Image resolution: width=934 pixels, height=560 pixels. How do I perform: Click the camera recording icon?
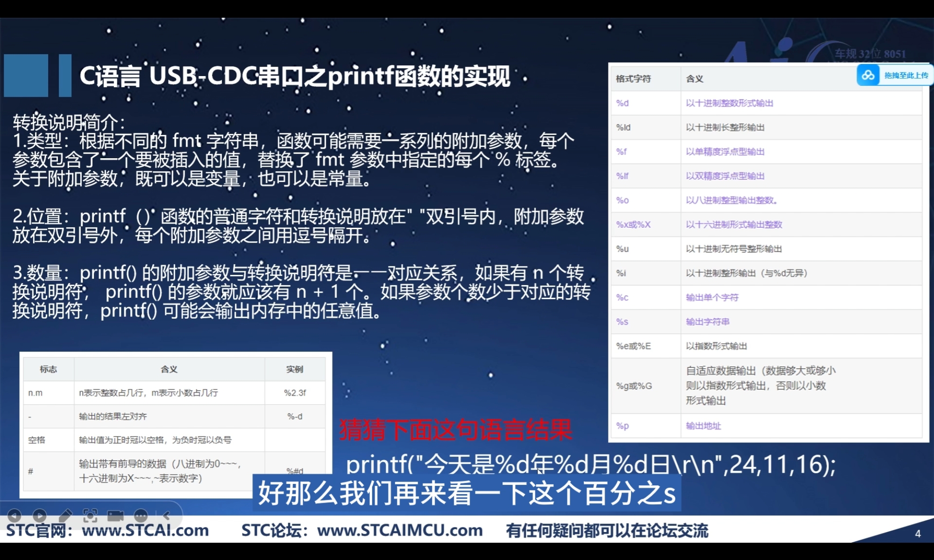click(115, 515)
